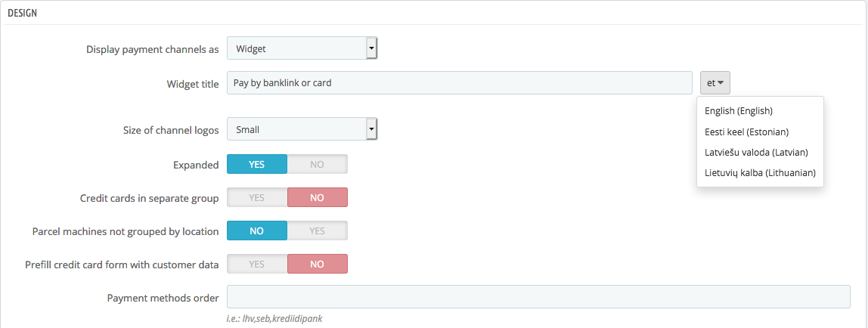Select NO for Parcel machines not grouped

pos(257,231)
